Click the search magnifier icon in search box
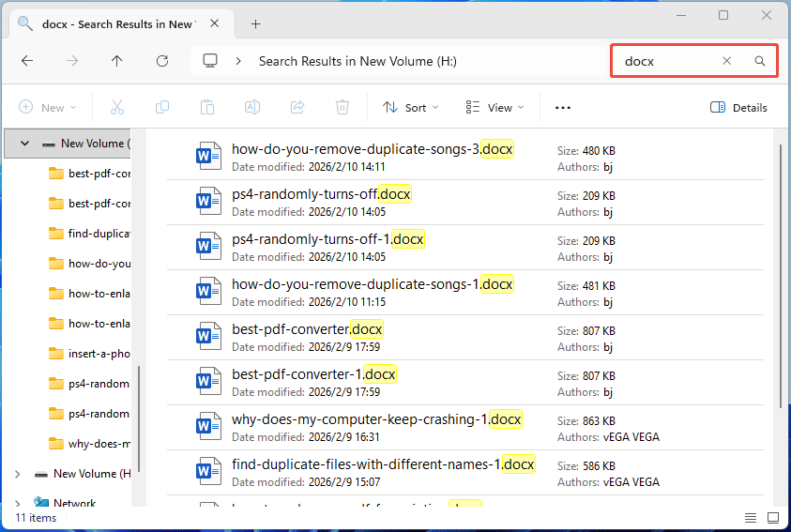The height and width of the screenshot is (532, 791). (x=760, y=61)
